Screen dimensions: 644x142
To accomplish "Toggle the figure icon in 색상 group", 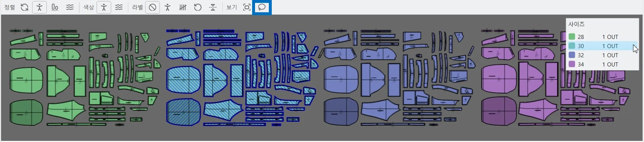I will coord(104,7).
